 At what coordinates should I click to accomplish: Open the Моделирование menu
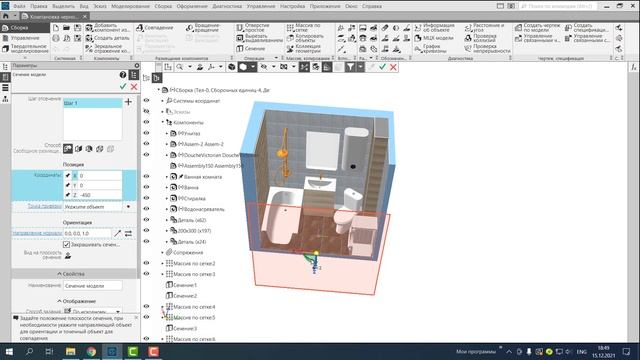pos(130,6)
